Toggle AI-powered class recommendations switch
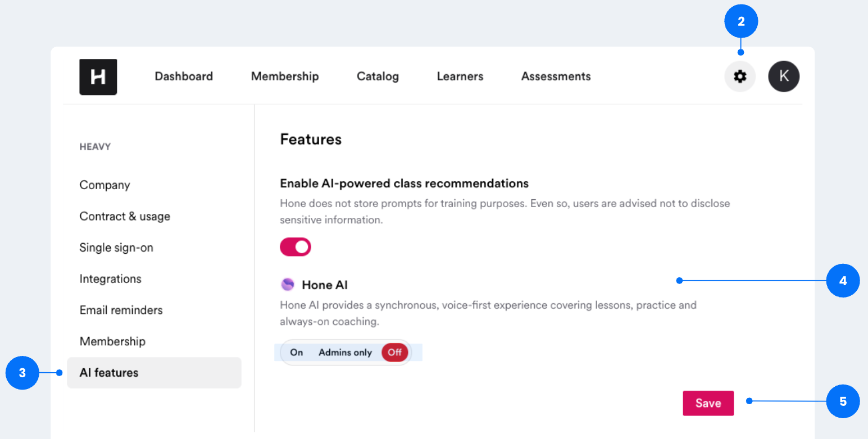This screenshot has height=439, width=868. pyautogui.click(x=296, y=247)
